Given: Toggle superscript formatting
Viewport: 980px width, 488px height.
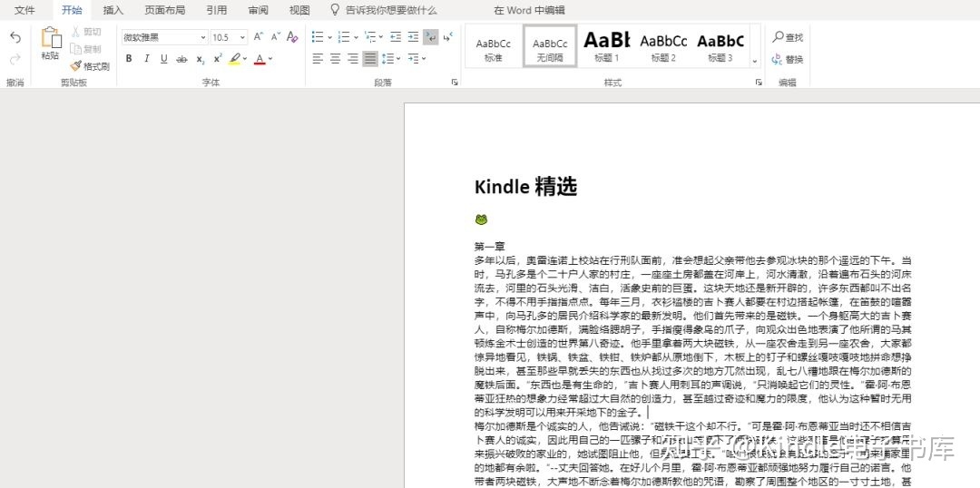Looking at the screenshot, I should click(x=218, y=59).
